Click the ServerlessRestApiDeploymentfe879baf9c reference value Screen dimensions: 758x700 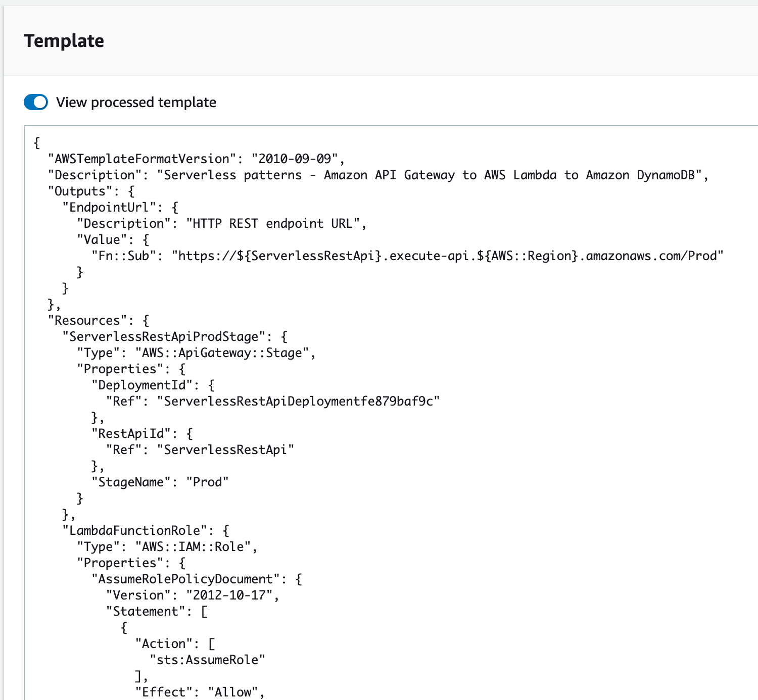click(x=298, y=401)
